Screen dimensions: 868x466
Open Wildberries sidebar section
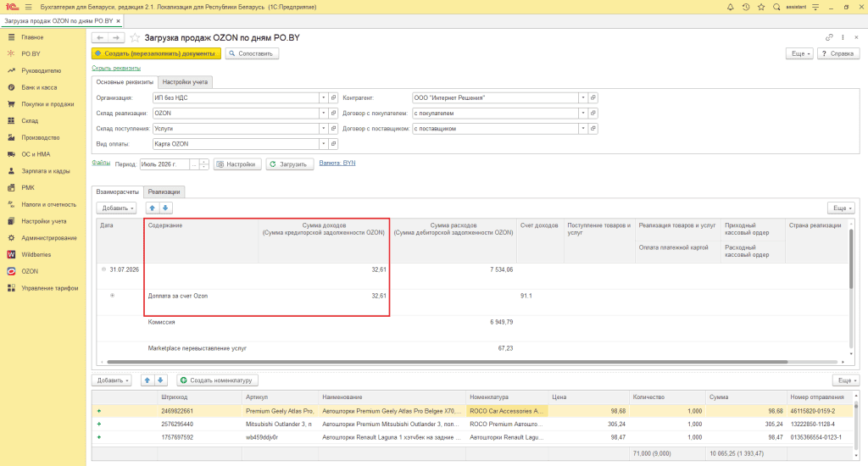(x=36, y=254)
